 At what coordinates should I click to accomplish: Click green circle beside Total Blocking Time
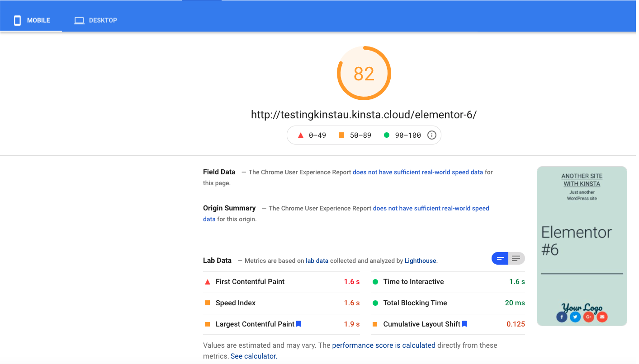pyautogui.click(x=375, y=303)
